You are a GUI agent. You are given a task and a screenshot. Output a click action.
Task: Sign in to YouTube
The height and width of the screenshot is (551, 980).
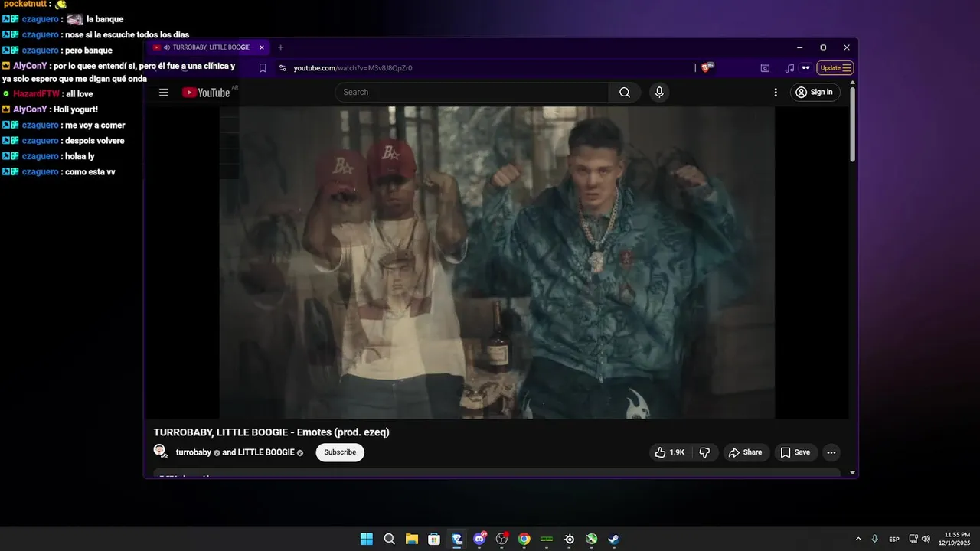click(815, 93)
